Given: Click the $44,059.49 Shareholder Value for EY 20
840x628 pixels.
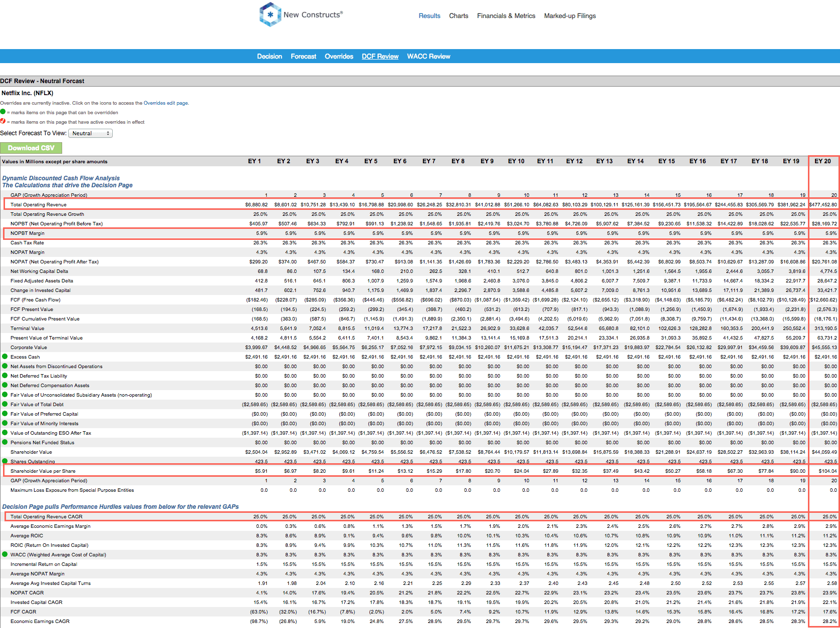Looking at the screenshot, I should [824, 452].
